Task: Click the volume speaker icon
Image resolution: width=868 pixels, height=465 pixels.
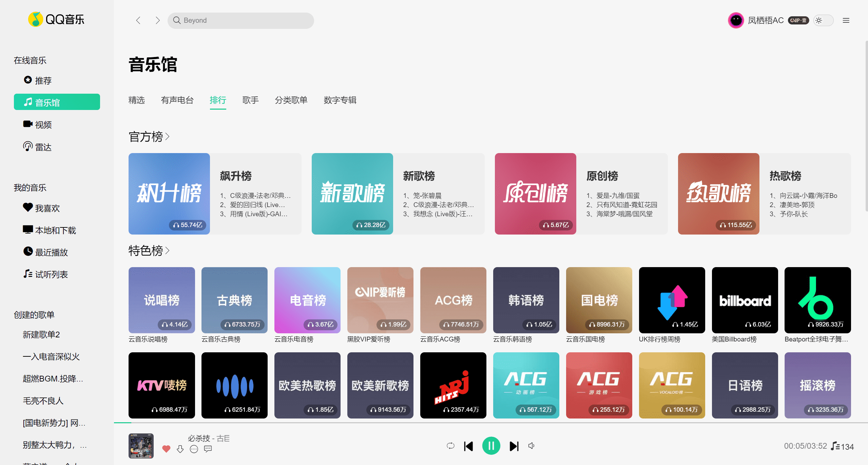Action: click(532, 446)
